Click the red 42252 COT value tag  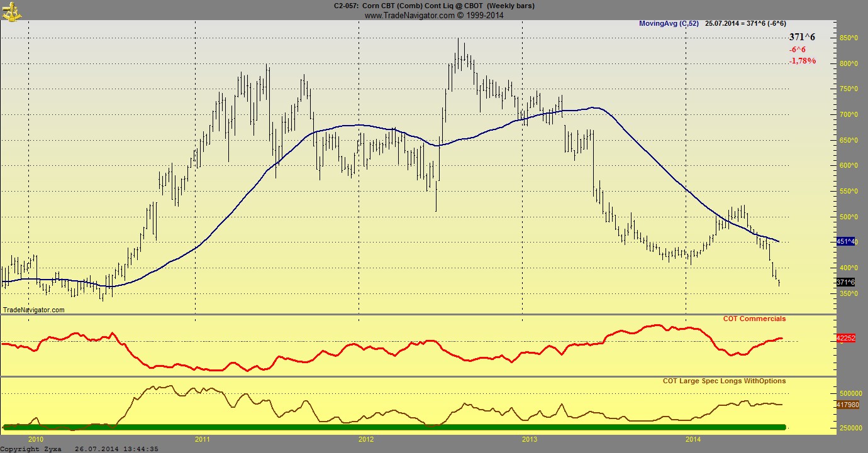(x=845, y=338)
